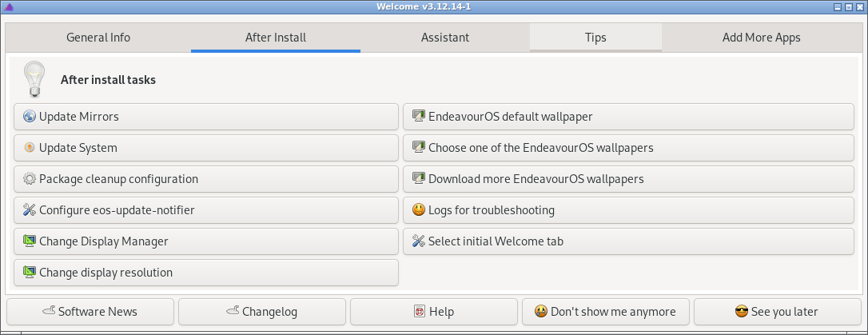Click the tools icon on Configure eos-update-notifier
The width and height of the screenshot is (868, 335).
pyautogui.click(x=30, y=209)
